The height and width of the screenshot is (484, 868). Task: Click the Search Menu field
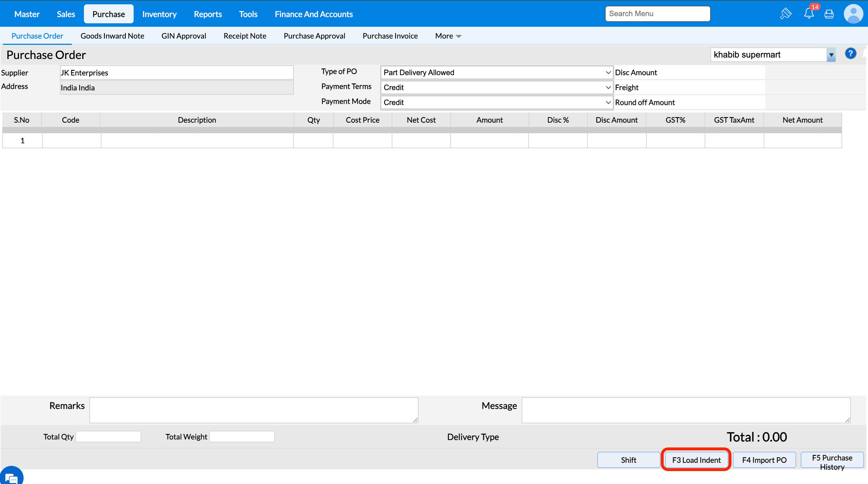coord(657,14)
